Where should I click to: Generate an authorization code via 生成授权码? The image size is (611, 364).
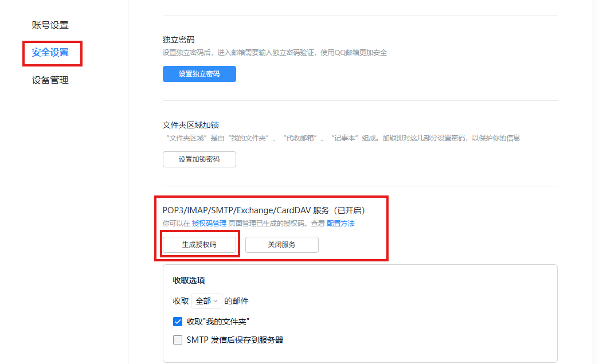[x=199, y=244]
